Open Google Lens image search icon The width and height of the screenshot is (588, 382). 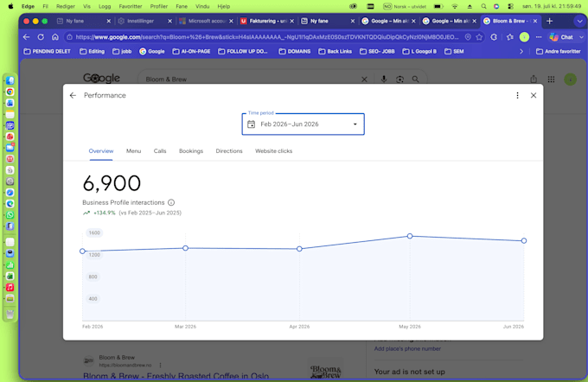[x=399, y=80]
